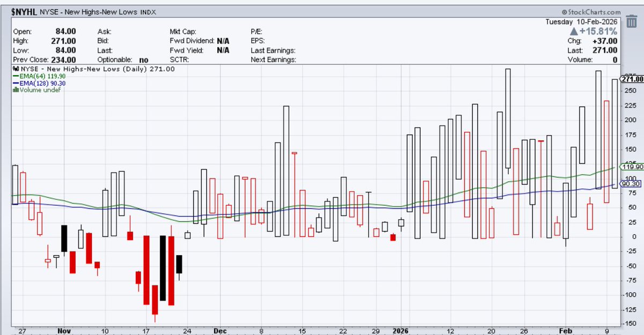Click the trash can delete icon
644x335 pixels.
[631, 23]
